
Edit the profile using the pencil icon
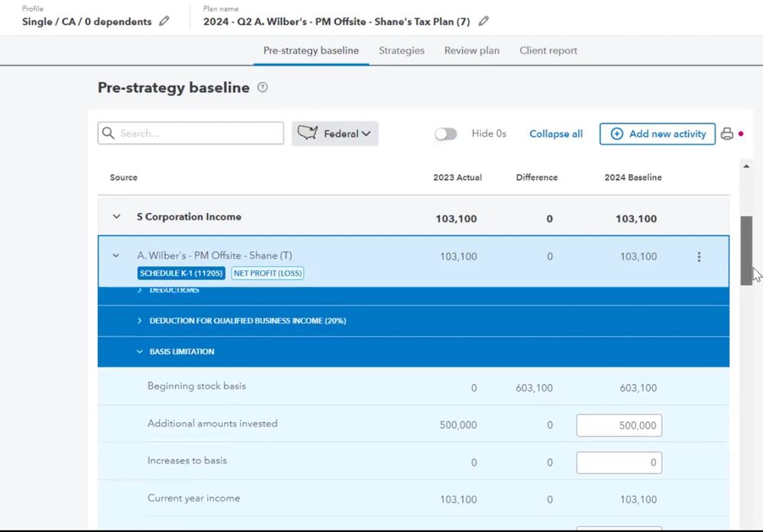pyautogui.click(x=164, y=21)
